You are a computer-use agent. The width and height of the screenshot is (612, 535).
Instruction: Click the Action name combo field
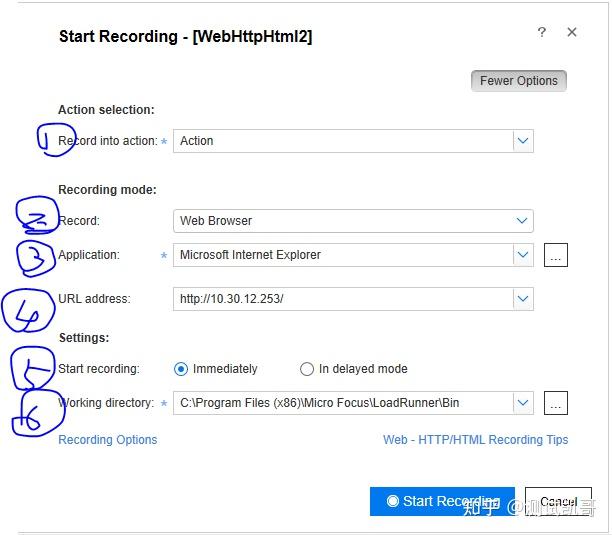coord(340,141)
